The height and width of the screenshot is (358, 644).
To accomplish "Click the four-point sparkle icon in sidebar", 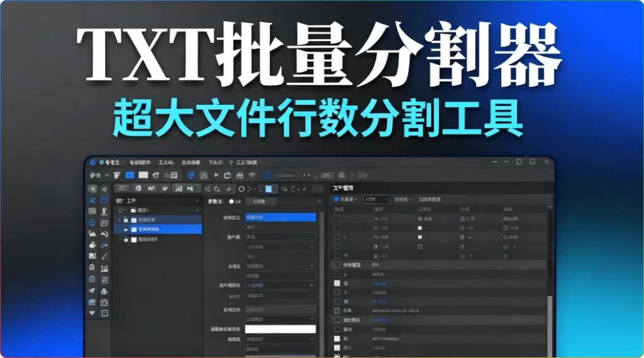I will pyautogui.click(x=104, y=190).
